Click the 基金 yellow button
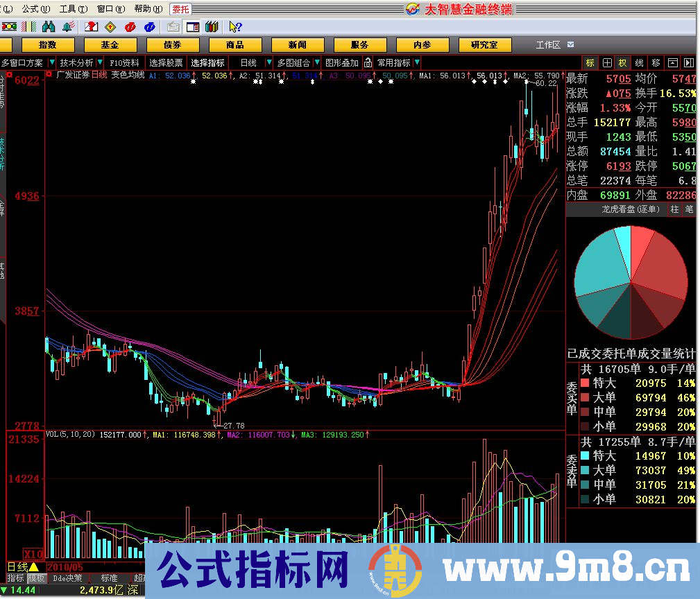Viewport: 700px width, 599px height. pyautogui.click(x=110, y=45)
